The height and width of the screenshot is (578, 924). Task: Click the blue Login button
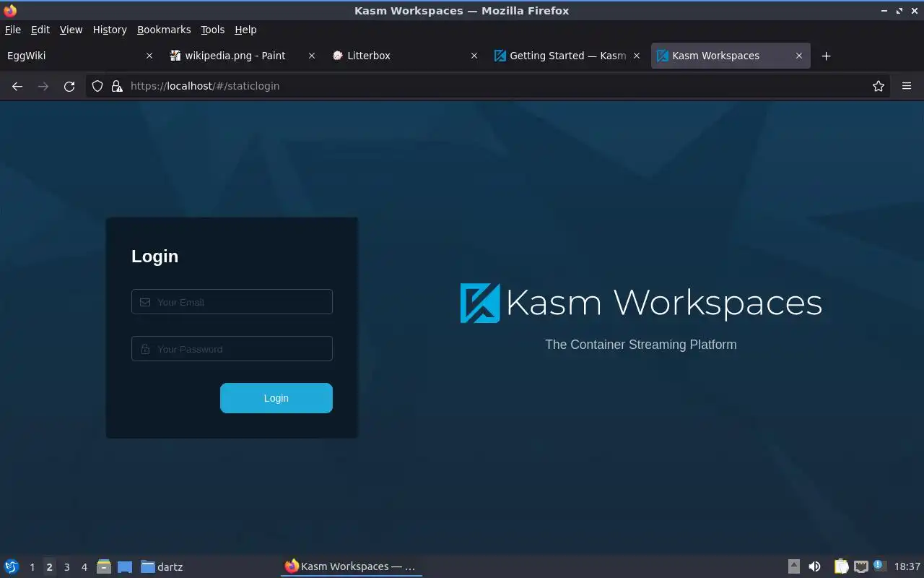point(276,398)
